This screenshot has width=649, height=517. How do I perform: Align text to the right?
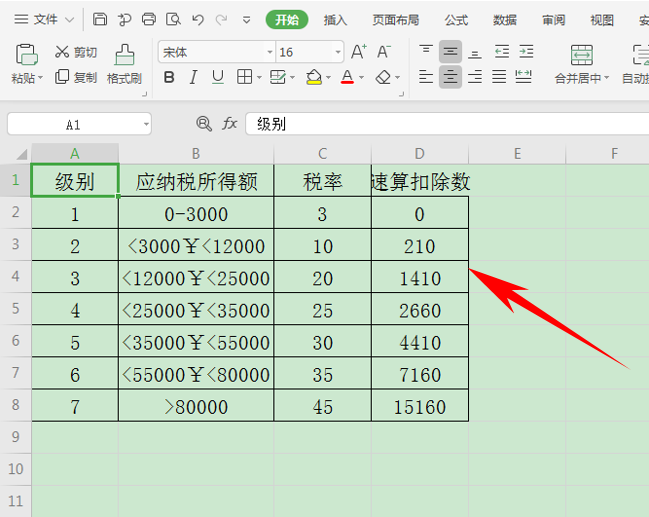[475, 77]
